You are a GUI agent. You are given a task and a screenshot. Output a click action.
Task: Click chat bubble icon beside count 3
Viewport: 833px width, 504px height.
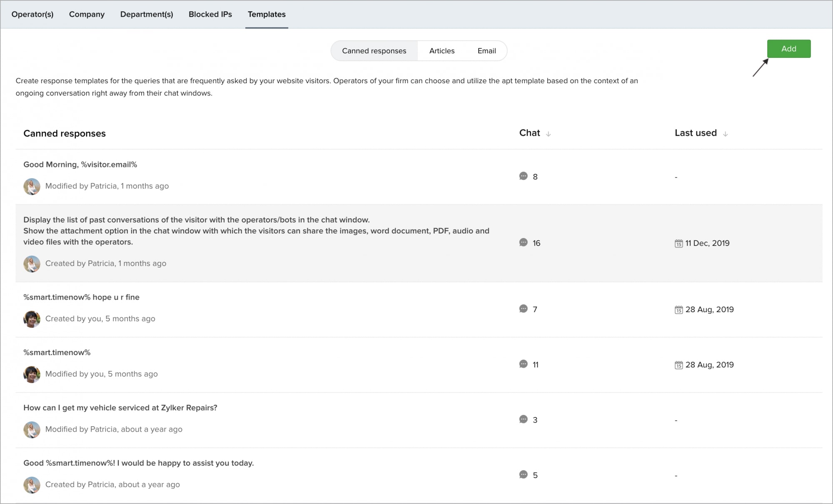pos(523,420)
